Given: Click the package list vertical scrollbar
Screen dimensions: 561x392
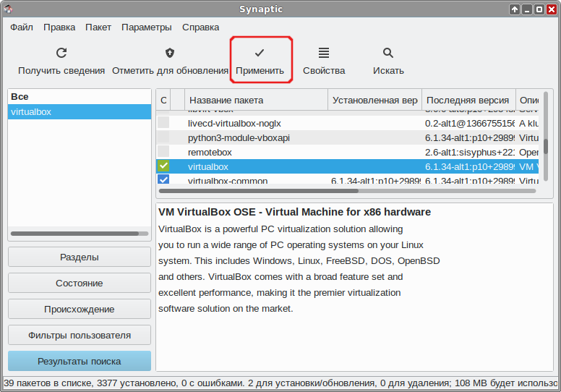Looking at the screenshot, I should 546,137.
